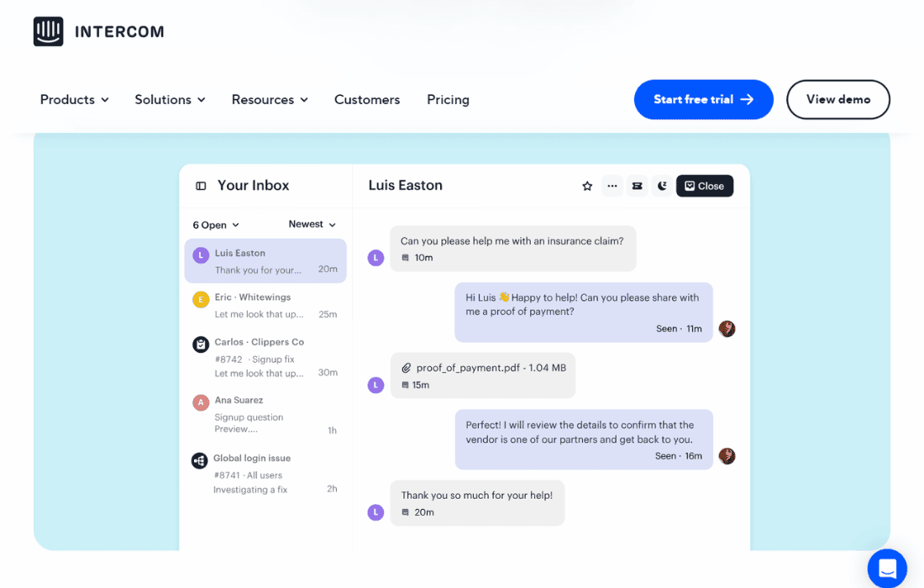Click the 'Thank you so much for your help!' message
924x588 pixels.
click(x=477, y=503)
